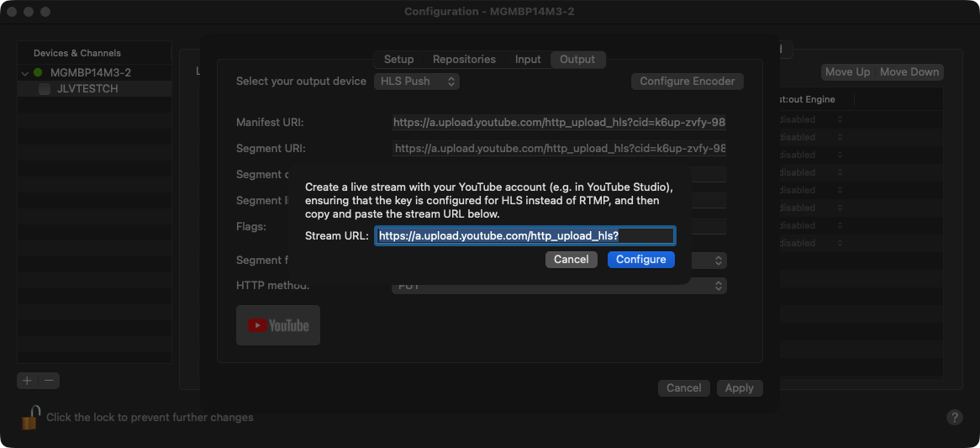Open the help question mark button
This screenshot has width=980, height=448.
(x=954, y=417)
